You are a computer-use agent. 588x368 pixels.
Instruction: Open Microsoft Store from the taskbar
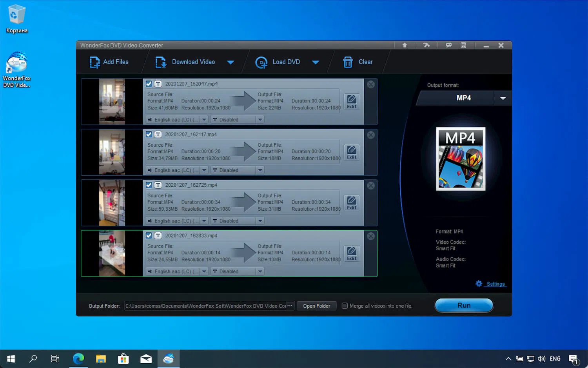[x=123, y=359]
